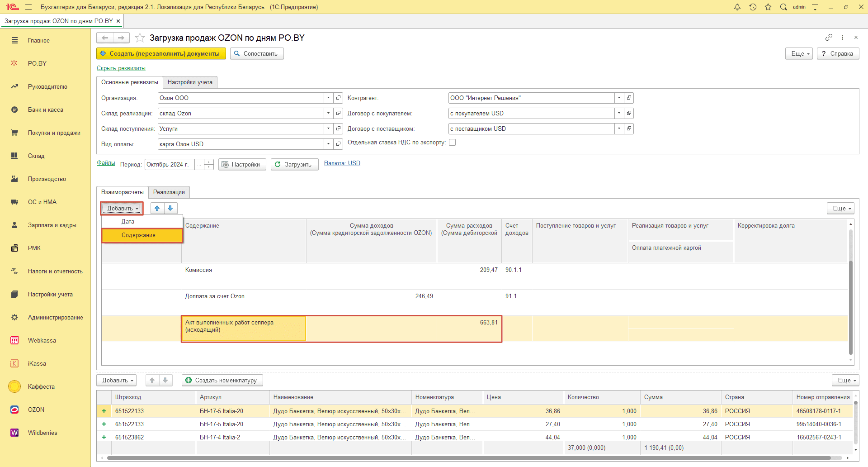Go back with the left arrow
This screenshot has height=467, width=868.
(105, 38)
